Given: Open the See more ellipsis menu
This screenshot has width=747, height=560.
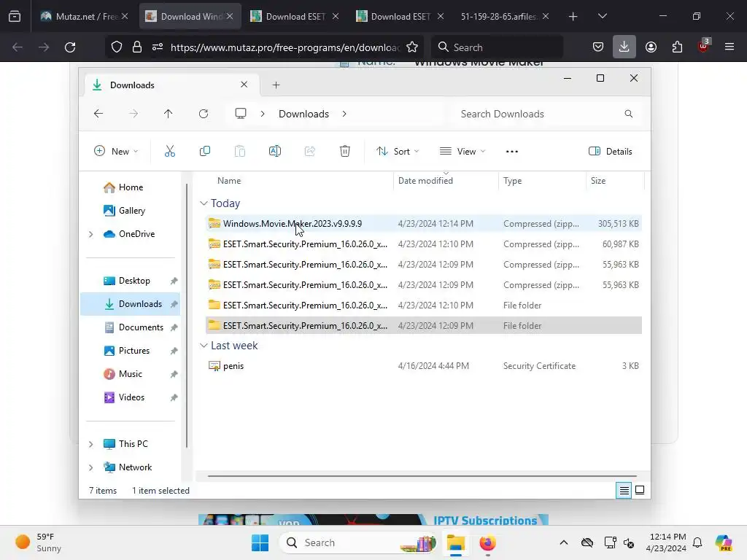Looking at the screenshot, I should (x=511, y=152).
